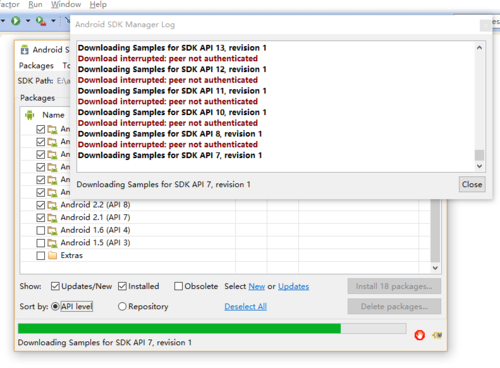The width and height of the screenshot is (500, 368).
Task: Open the Packages menu in SDK Manager
Action: [36, 66]
